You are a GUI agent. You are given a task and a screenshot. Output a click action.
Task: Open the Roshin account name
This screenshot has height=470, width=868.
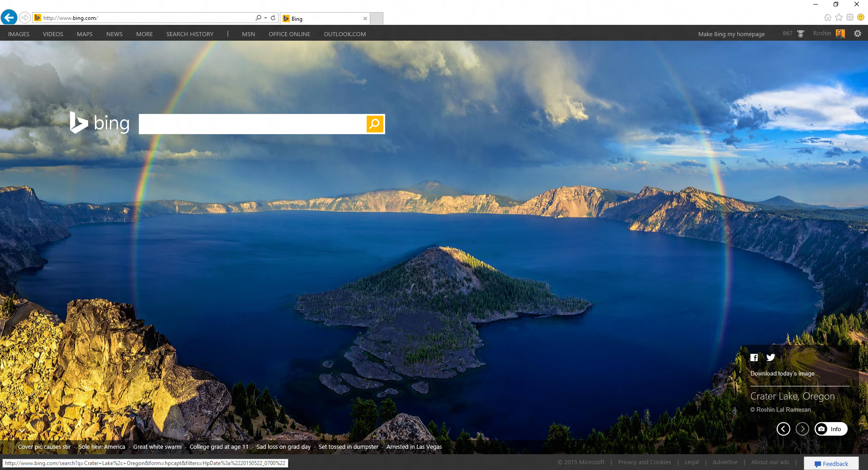pyautogui.click(x=822, y=33)
